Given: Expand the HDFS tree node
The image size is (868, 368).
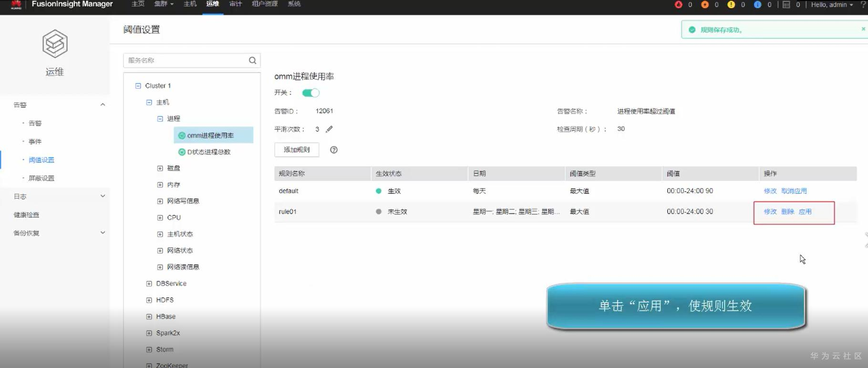Looking at the screenshot, I should coord(149,300).
